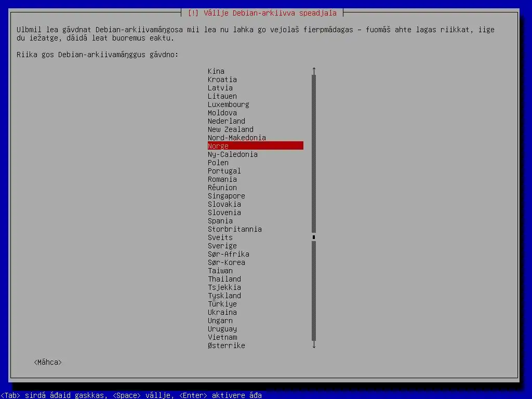Click the <Máhca> go back button
Screen dimensions: 532x399
(48, 362)
